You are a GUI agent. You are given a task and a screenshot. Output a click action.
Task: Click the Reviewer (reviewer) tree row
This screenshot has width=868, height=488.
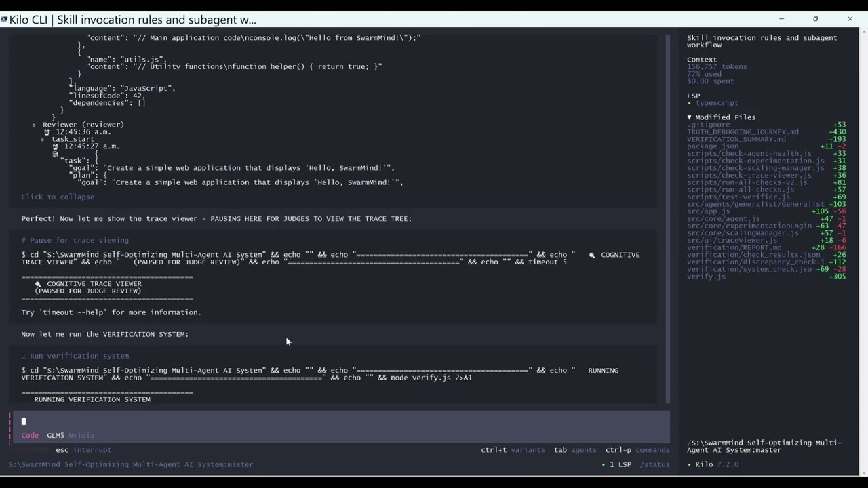[83, 125]
